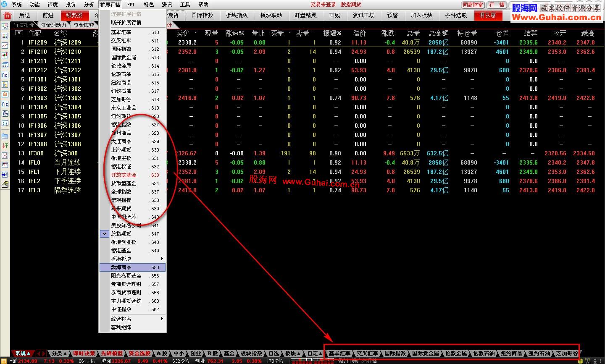Open the column header dropdown arrow box
Screen dimensions: 605x364
(19, 33)
